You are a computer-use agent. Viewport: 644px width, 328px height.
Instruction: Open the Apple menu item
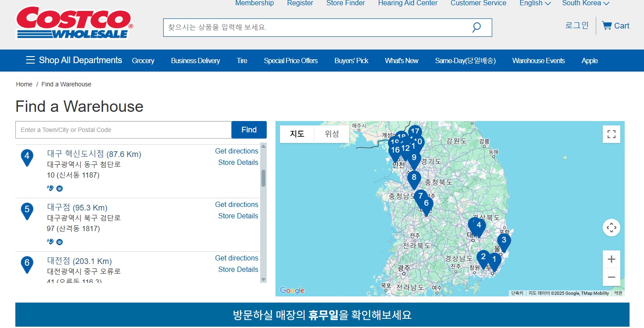590,61
